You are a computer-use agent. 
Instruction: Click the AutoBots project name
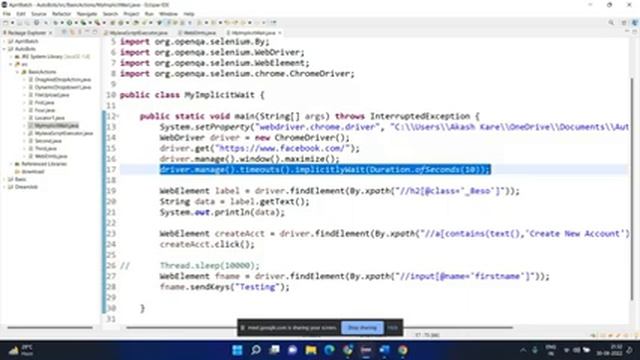pos(25,49)
